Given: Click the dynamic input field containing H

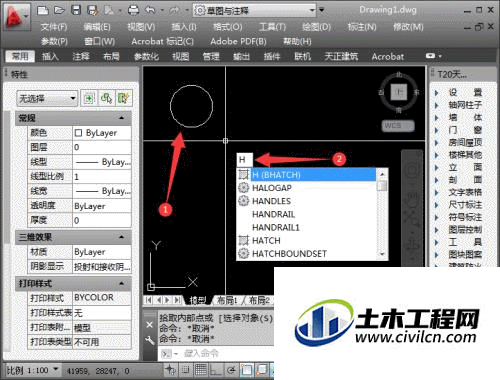Looking at the screenshot, I should click(245, 160).
